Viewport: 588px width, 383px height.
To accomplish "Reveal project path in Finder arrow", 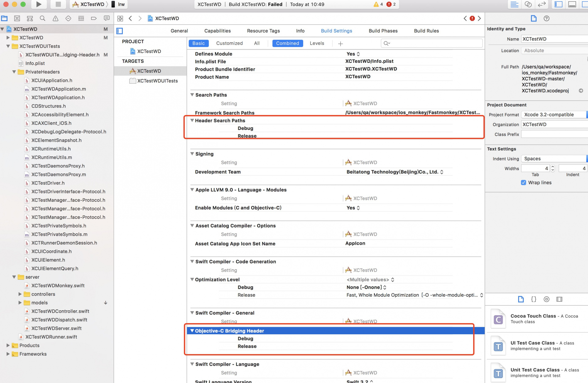I will [581, 91].
